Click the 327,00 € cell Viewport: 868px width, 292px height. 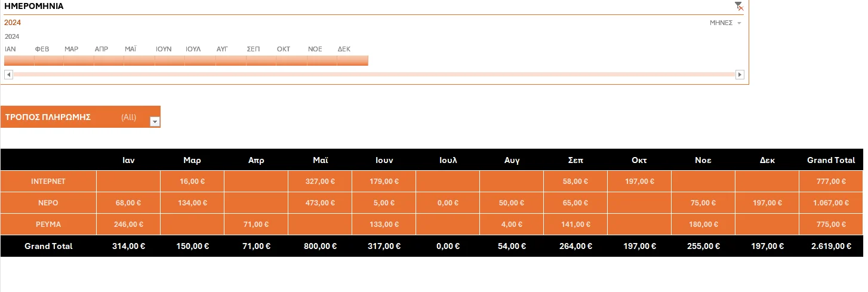click(320, 182)
